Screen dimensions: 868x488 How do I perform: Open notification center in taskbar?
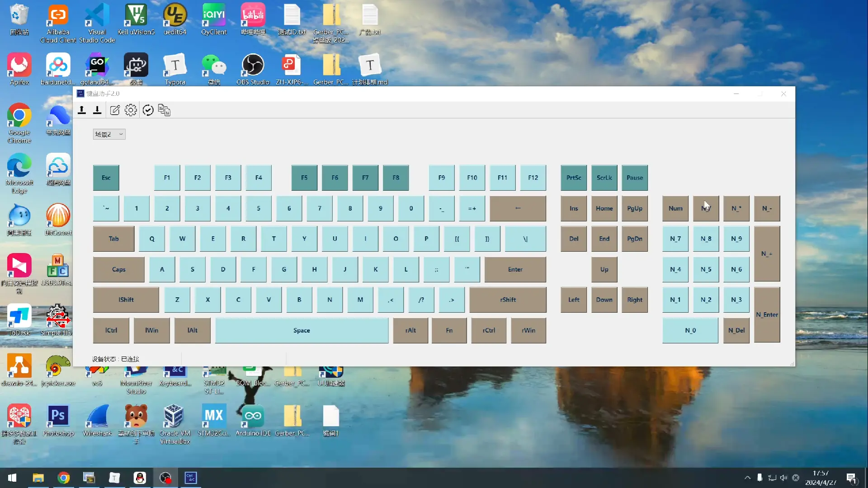tap(852, 478)
